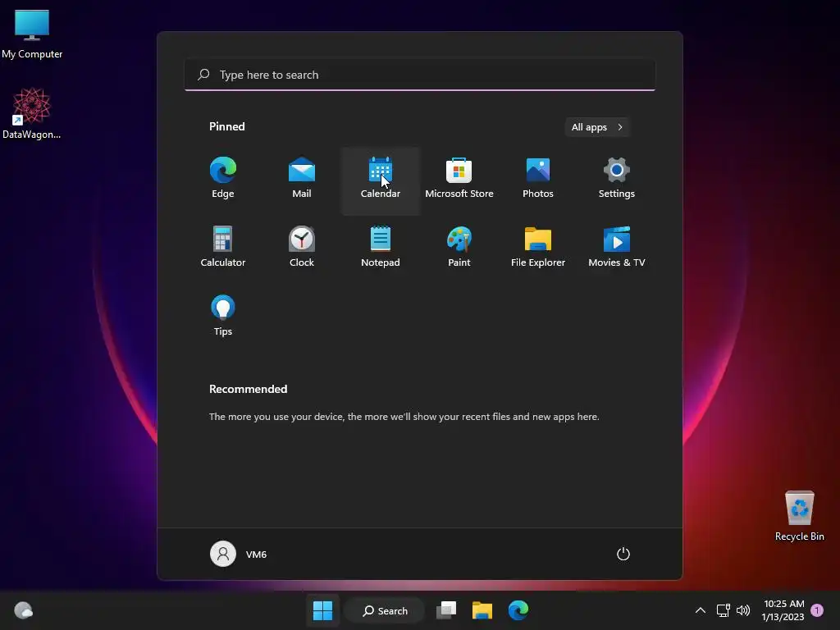Select the DataWagon desktop shortcut
Screen dimensions: 840x630
click(x=31, y=113)
